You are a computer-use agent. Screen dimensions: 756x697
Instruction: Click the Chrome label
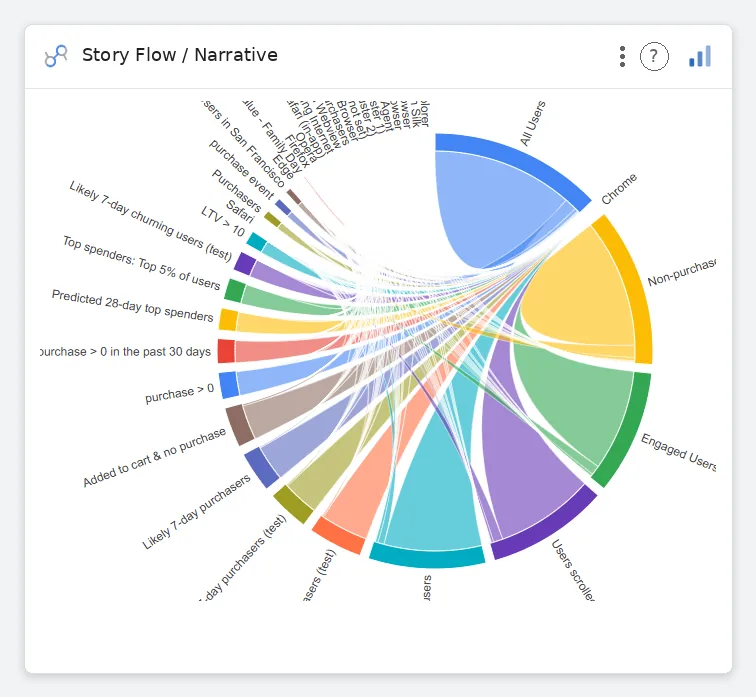(619, 188)
